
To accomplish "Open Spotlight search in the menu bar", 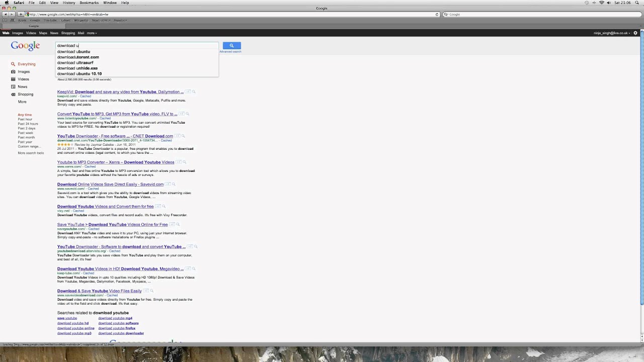I will [636, 3].
